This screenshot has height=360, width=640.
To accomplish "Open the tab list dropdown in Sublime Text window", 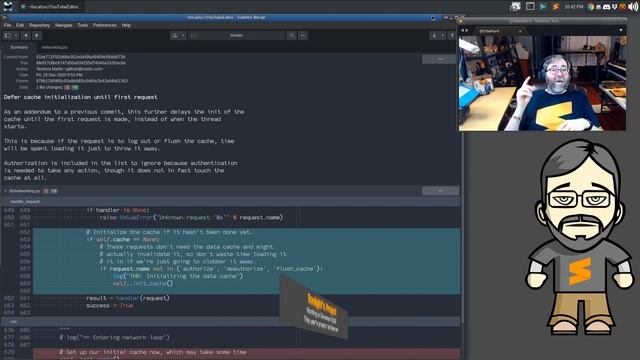I will tap(621, 30).
